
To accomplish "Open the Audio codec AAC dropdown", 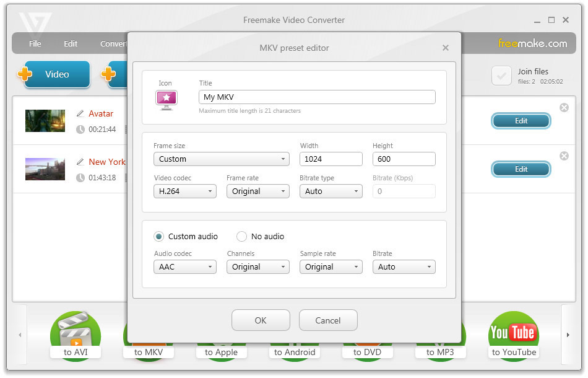I will click(x=185, y=267).
